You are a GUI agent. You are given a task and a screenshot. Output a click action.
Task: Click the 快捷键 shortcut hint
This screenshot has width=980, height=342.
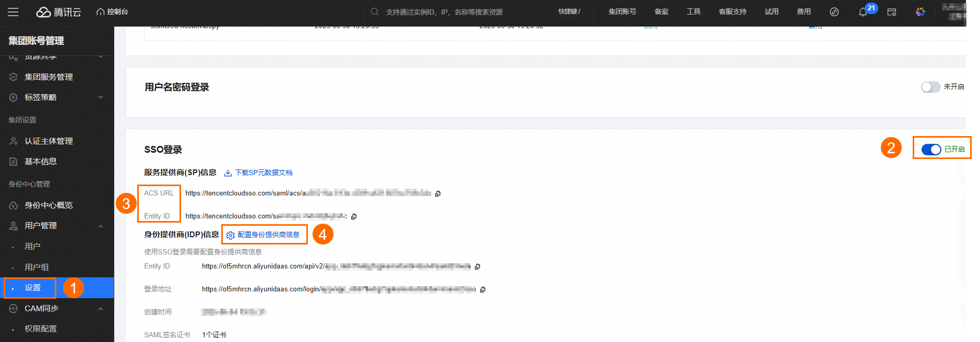coord(569,11)
